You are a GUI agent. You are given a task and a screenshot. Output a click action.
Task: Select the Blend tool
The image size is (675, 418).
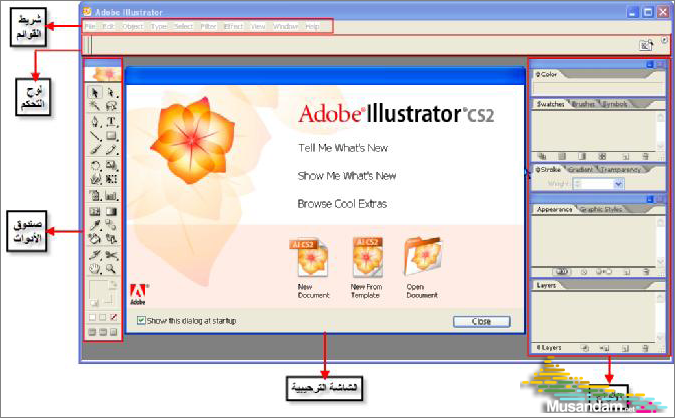[x=111, y=225]
